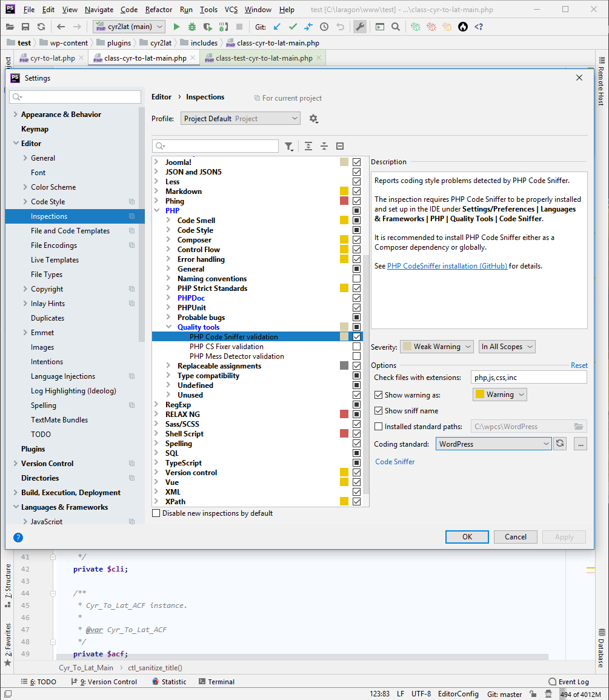Expand the Appearance & Behavior settings node
Image resolution: width=609 pixels, height=700 pixels.
[x=16, y=115]
